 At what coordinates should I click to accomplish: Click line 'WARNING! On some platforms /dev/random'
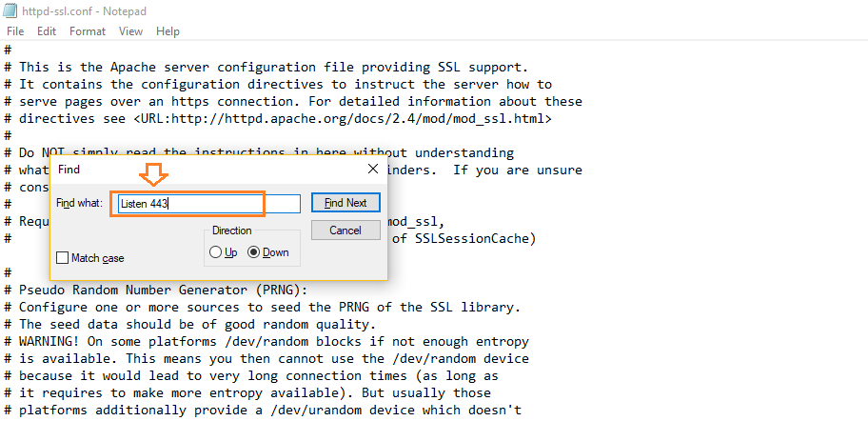pos(266,341)
